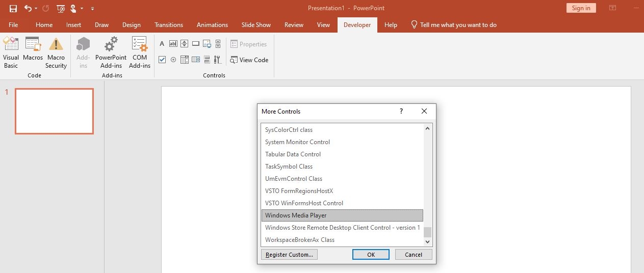Switch to the Transitions tab
The height and width of the screenshot is (273, 644).
coord(169,24)
